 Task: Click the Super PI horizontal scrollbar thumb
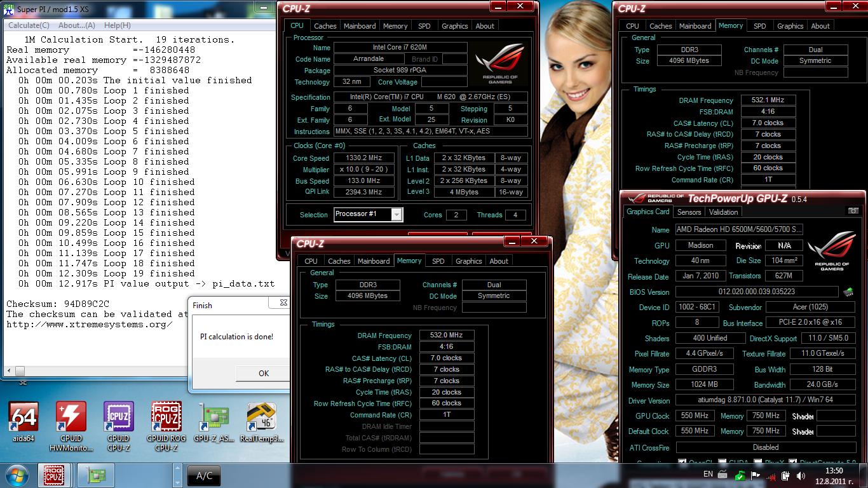click(x=20, y=371)
